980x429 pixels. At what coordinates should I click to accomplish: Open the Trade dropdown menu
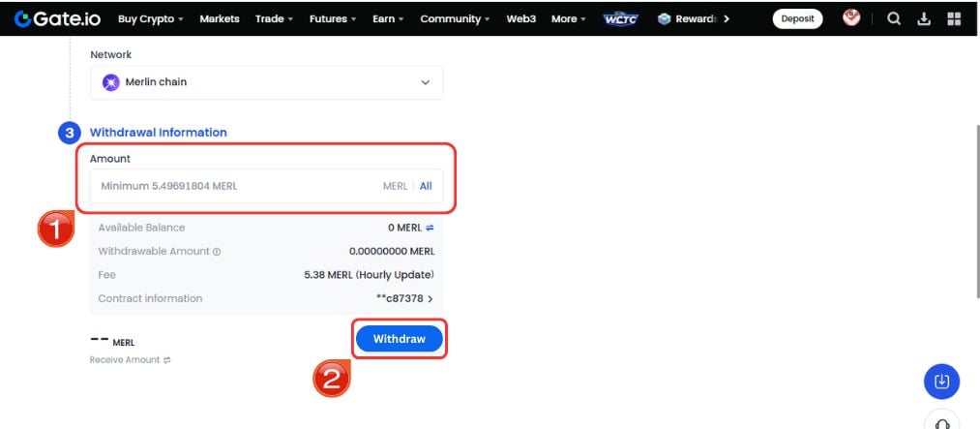275,18
